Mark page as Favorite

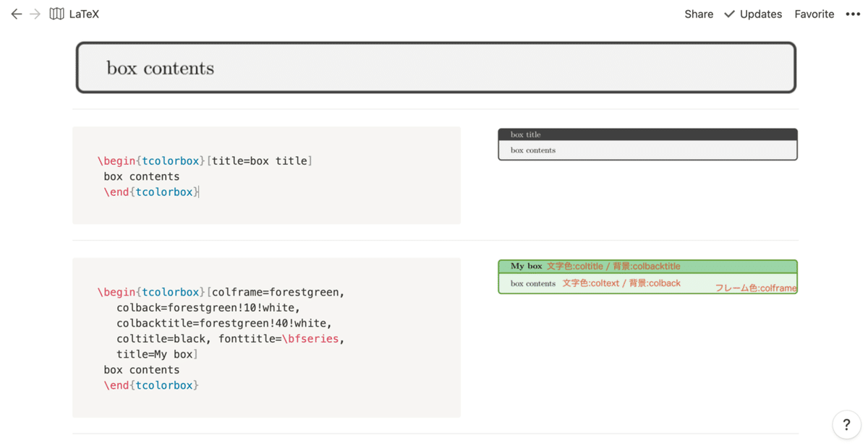point(814,14)
